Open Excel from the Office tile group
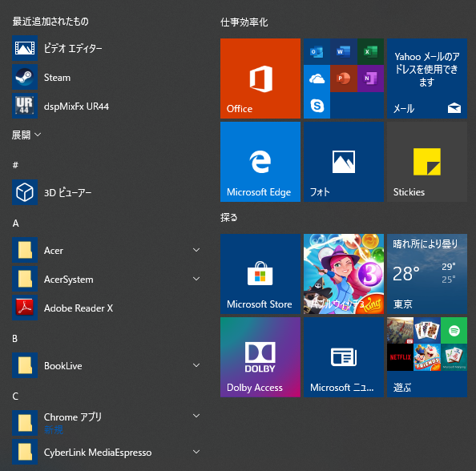 (370, 51)
